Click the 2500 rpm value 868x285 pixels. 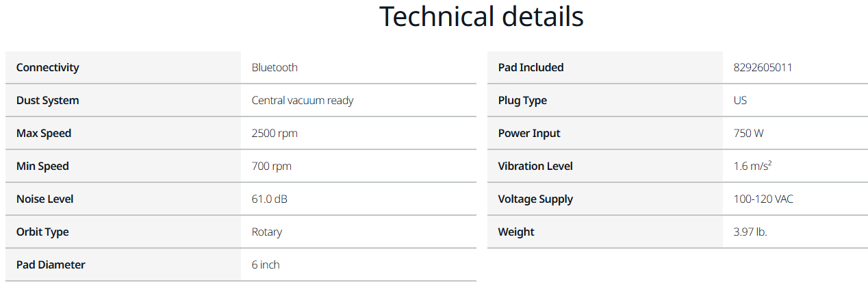[275, 133]
